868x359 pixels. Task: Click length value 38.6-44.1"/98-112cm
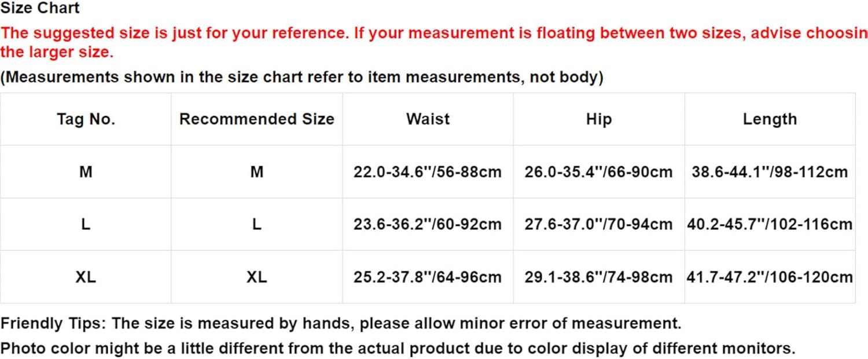tap(770, 172)
